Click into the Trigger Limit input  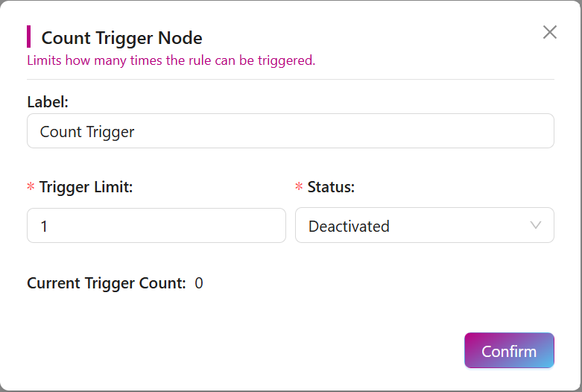pos(156,225)
